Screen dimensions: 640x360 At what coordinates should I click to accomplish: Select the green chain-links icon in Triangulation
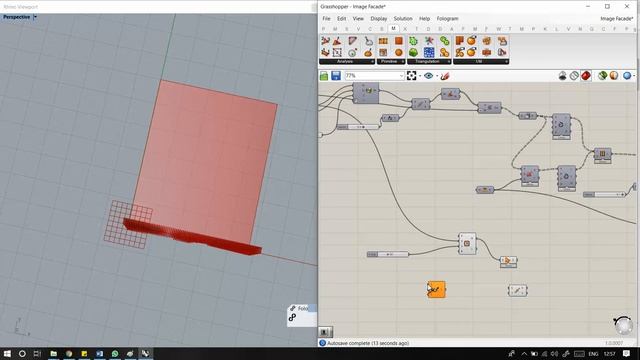click(444, 40)
